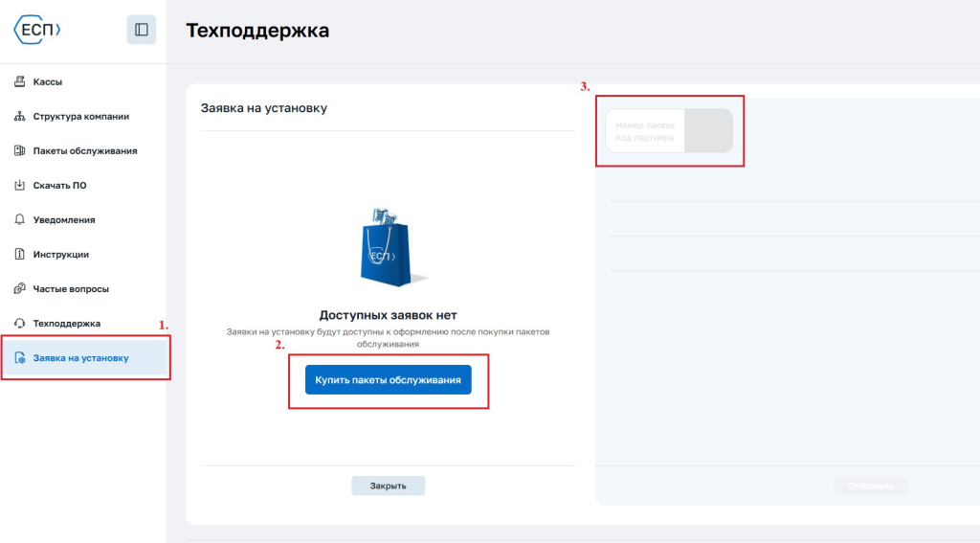
Task: Click the Закрыть button
Action: (x=389, y=486)
